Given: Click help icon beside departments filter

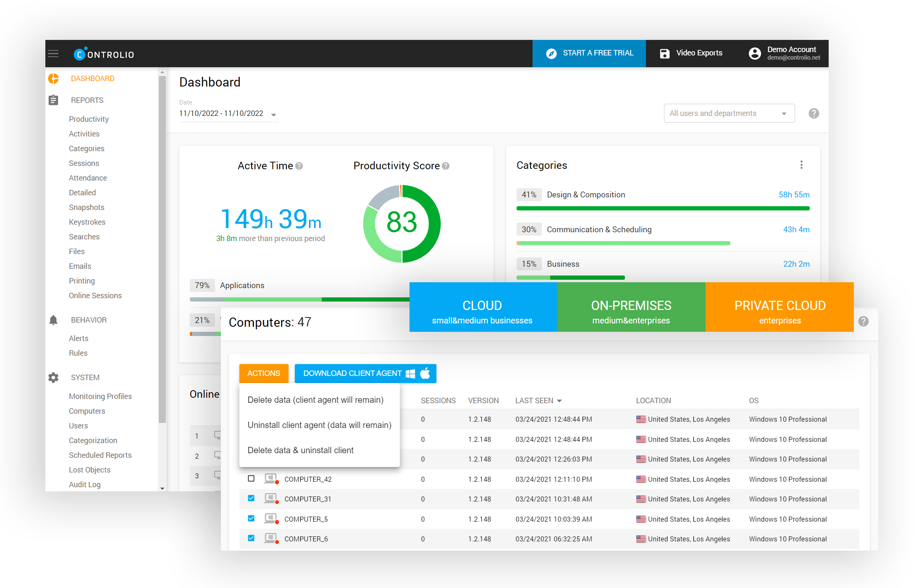Looking at the screenshot, I should pos(814,113).
